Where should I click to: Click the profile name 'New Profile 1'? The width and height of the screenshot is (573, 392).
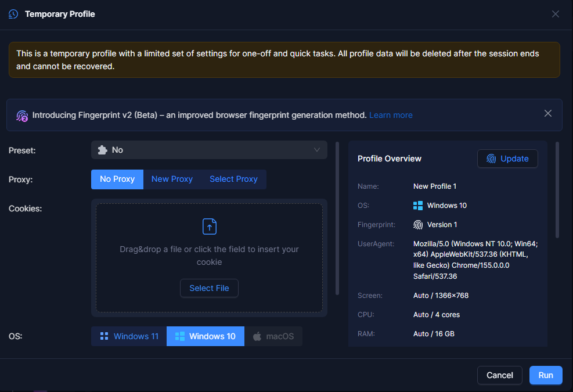435,186
